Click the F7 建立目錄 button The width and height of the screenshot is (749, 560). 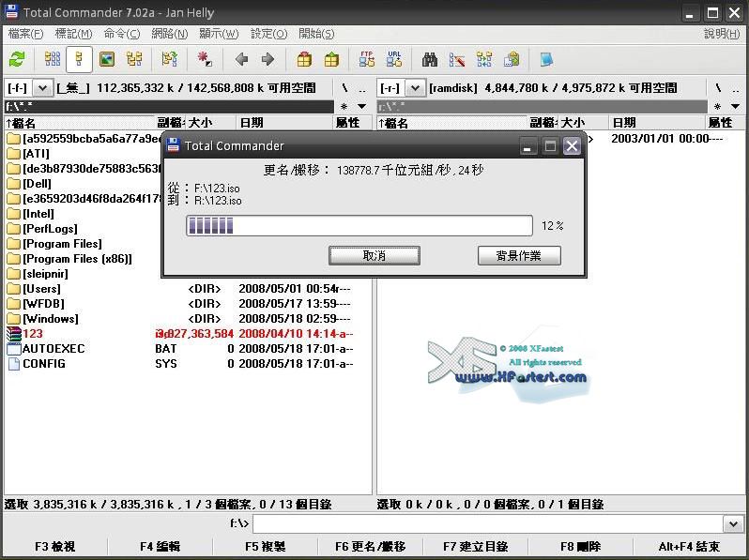[x=475, y=546]
